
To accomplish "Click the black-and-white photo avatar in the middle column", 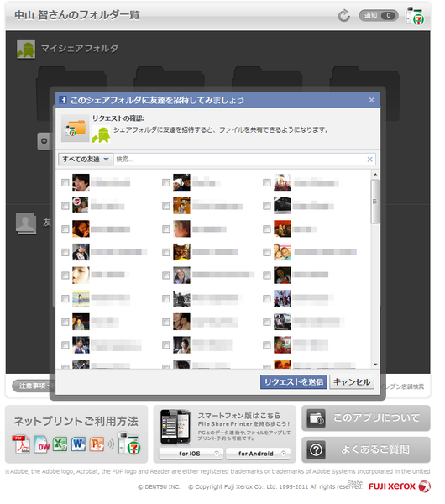I will click(181, 298).
